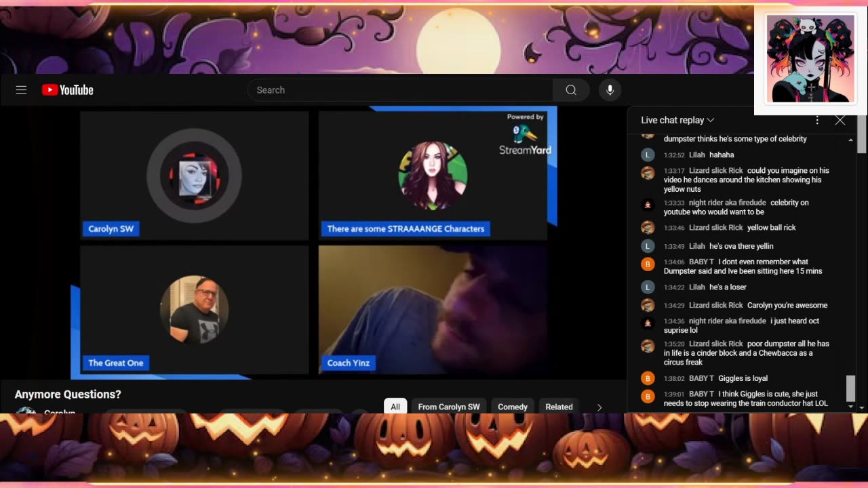Jump to chat timestamp 1:38:02
Viewport: 868px width, 488px height.
[674, 378]
